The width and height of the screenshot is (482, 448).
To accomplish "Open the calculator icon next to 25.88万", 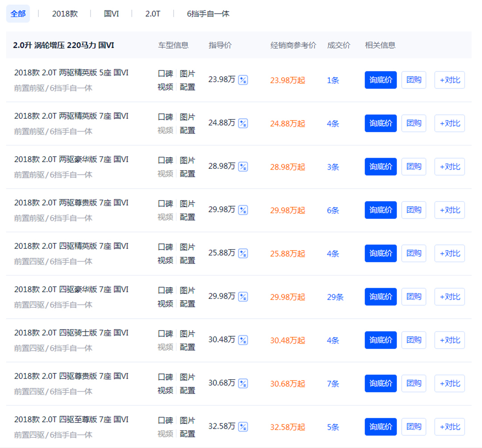I will point(243,253).
